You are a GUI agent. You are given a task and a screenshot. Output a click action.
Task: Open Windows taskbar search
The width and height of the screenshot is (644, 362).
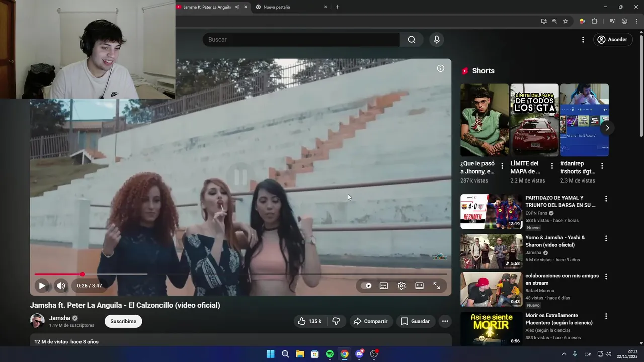tap(285, 354)
